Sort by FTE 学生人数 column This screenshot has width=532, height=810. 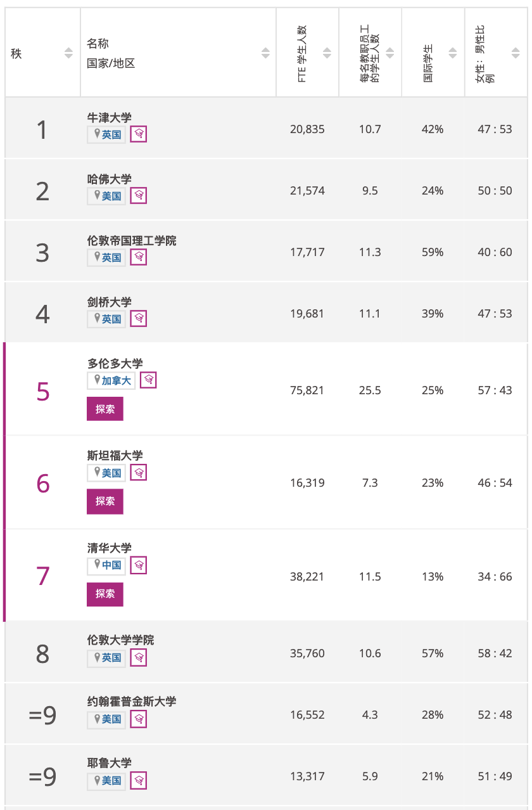pos(327,53)
